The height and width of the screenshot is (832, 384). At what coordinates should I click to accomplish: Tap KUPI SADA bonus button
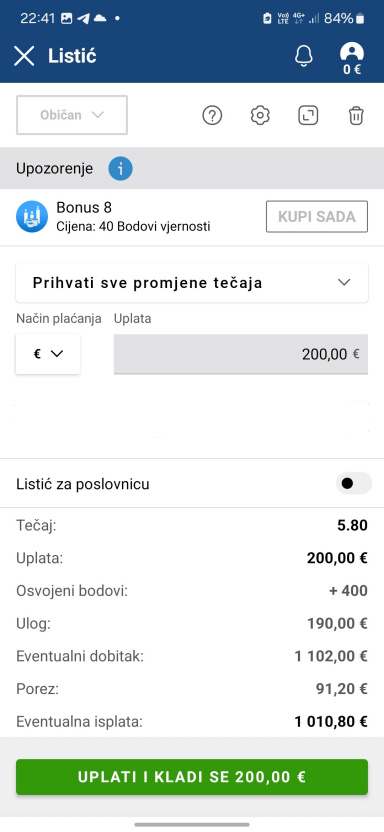(317, 216)
